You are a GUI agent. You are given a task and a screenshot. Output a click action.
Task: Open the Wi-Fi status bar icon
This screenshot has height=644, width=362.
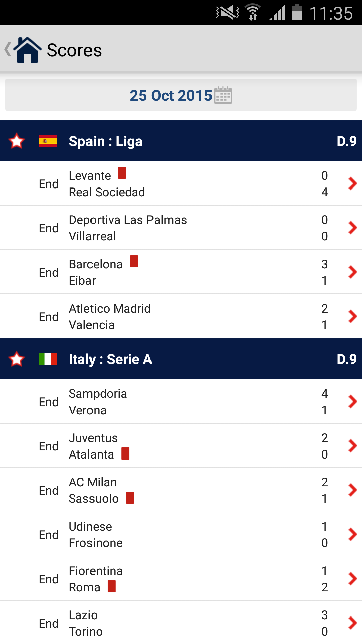point(253,13)
